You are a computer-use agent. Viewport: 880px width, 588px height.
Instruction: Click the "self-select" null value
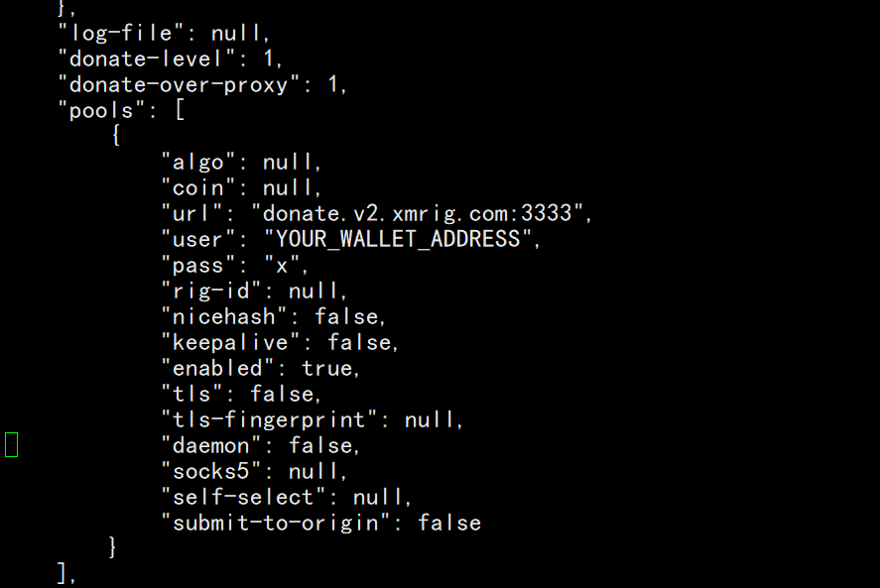(x=378, y=497)
